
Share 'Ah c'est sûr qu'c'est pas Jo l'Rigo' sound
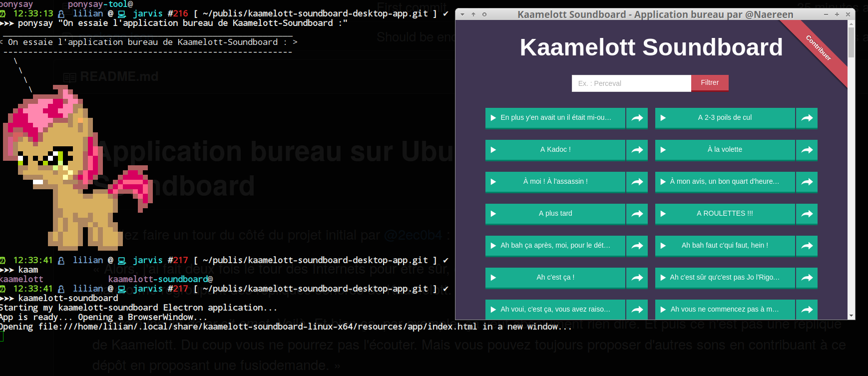807,278
